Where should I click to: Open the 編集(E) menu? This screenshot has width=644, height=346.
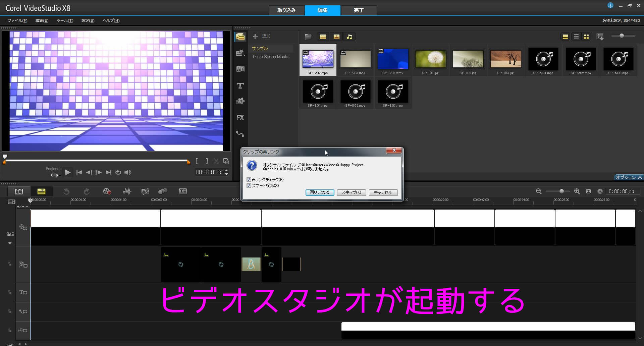(x=42, y=21)
